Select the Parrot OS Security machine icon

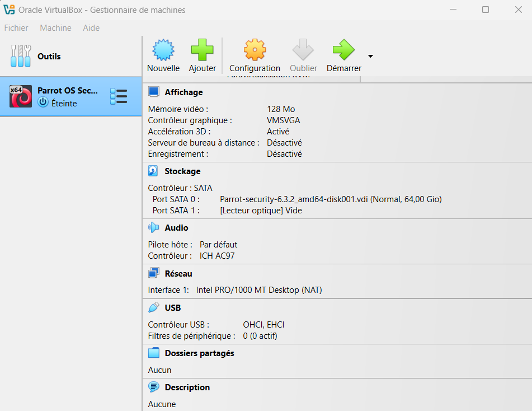tap(21, 96)
